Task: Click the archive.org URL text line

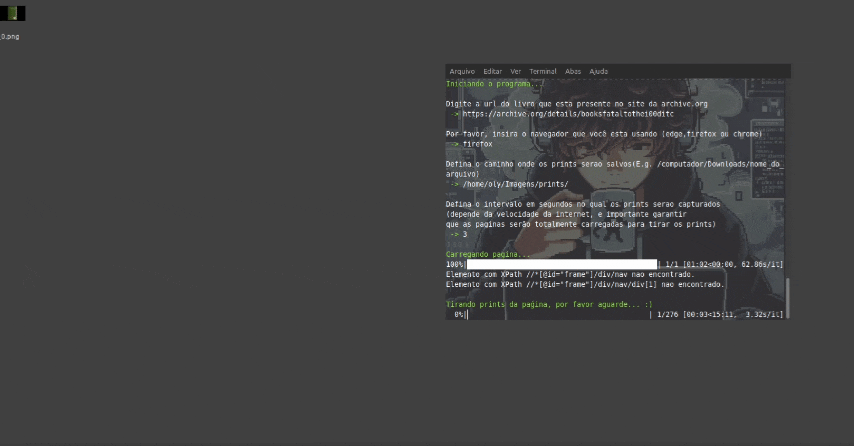Action: [568, 114]
